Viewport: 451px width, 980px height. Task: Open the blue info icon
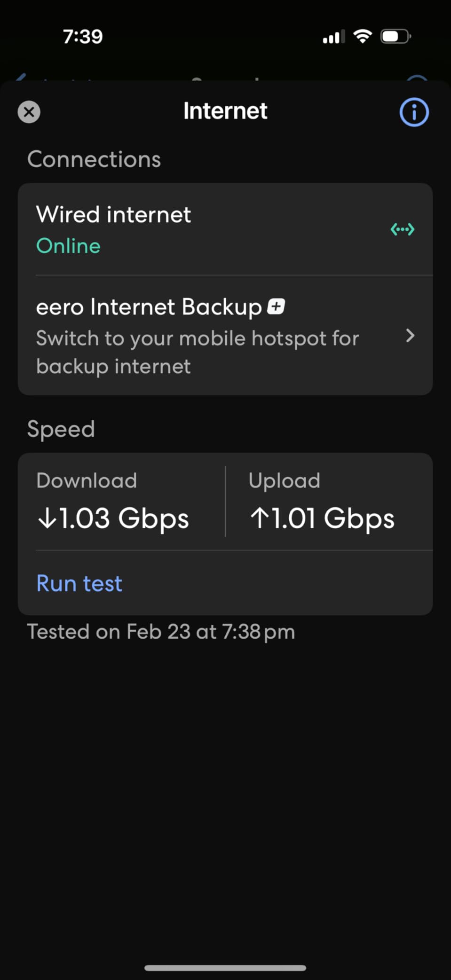[414, 112]
